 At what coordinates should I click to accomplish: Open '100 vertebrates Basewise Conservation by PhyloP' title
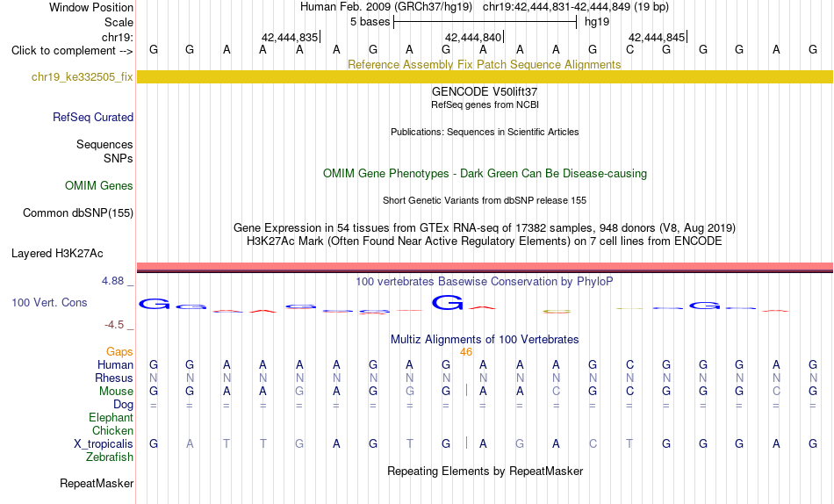485,282
